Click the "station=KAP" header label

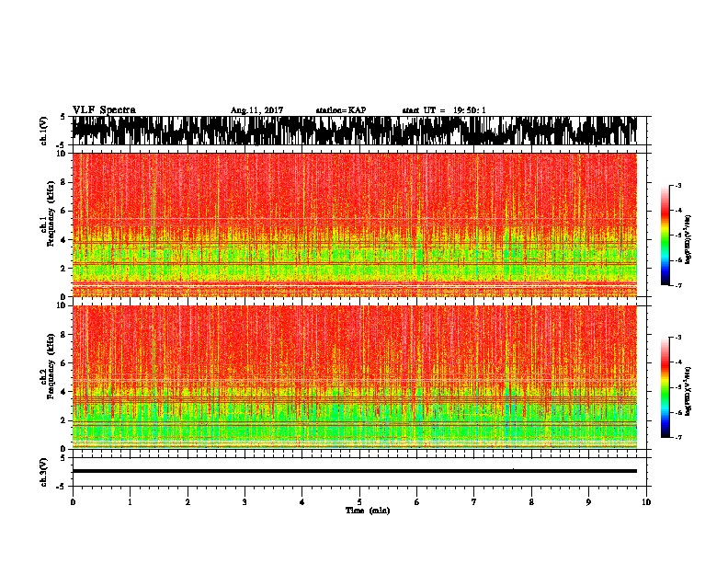pos(341,110)
